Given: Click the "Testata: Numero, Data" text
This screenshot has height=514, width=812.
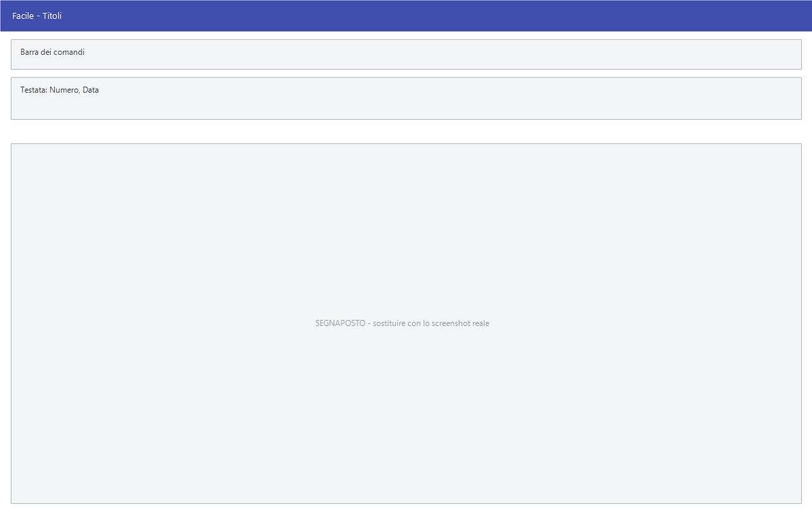Looking at the screenshot, I should [60, 90].
